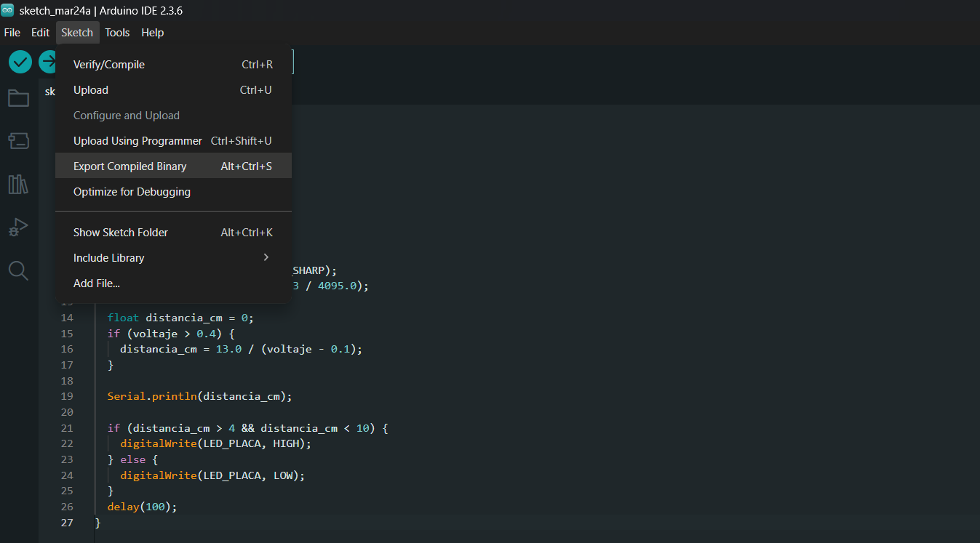
Task: Open the Search sidebar icon
Action: coord(18,270)
